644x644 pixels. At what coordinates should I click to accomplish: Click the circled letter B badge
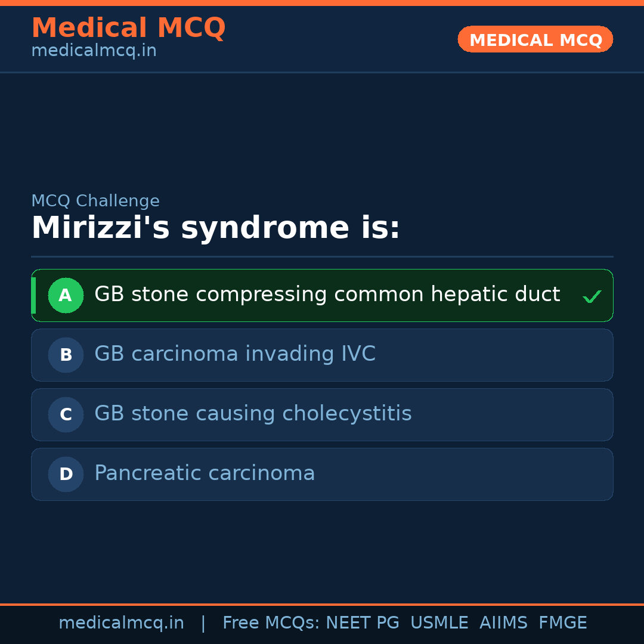pos(66,355)
